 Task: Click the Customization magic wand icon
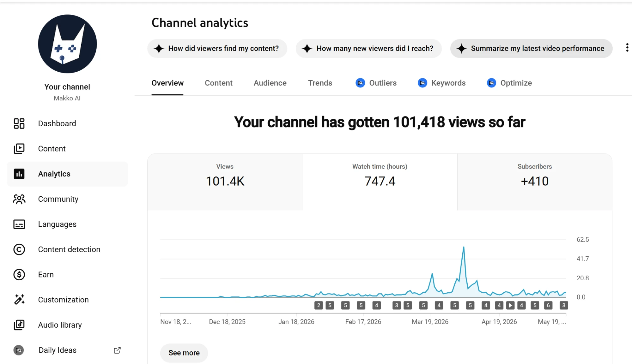pos(19,300)
